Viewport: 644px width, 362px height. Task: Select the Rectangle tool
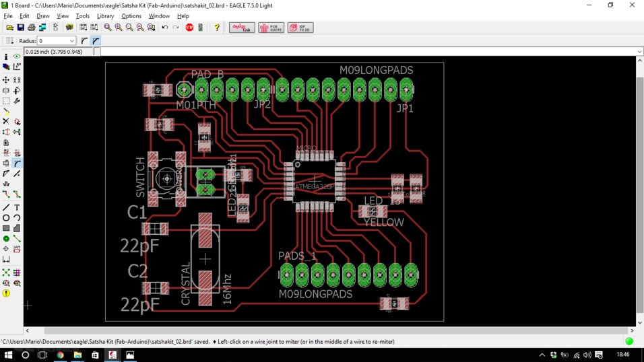click(6, 228)
